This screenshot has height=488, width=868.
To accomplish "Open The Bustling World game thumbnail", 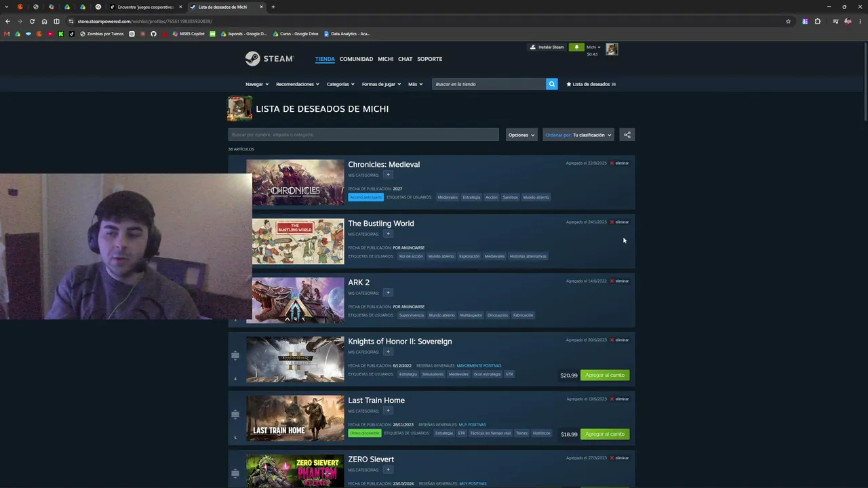I will click(x=298, y=241).
